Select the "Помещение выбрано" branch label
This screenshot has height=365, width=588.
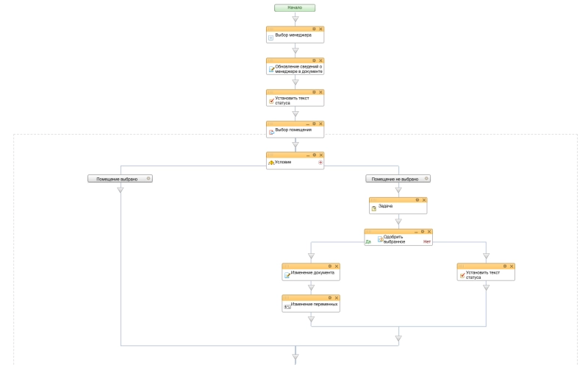(x=116, y=179)
